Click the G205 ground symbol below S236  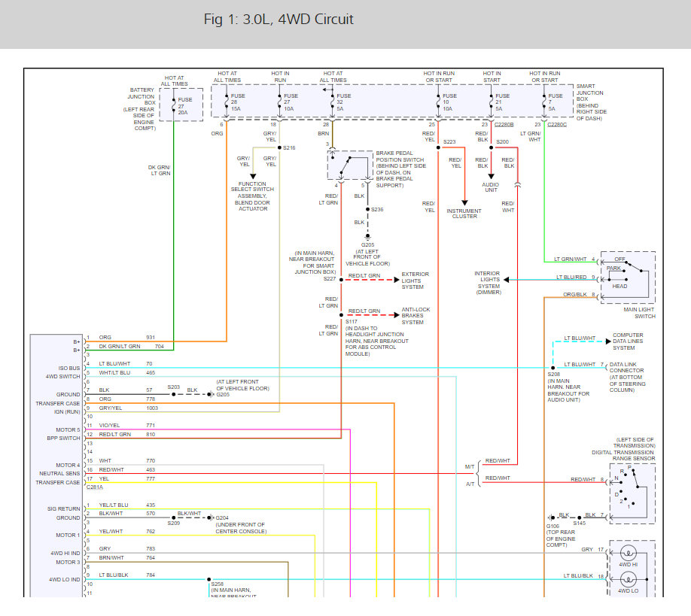pyautogui.click(x=367, y=238)
